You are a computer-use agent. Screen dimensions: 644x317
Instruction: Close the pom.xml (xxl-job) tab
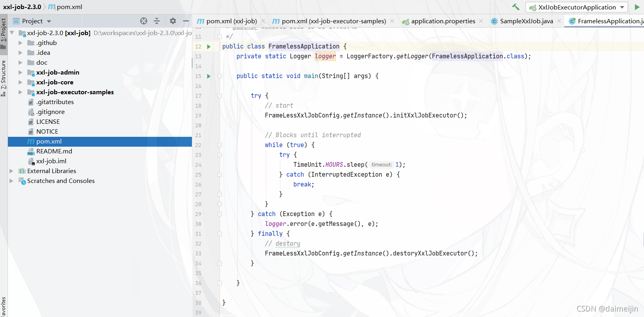pyautogui.click(x=263, y=21)
